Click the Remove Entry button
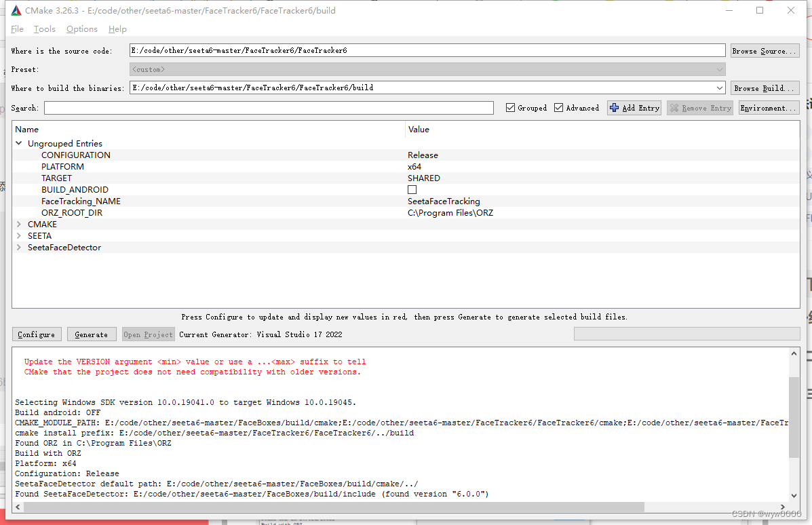This screenshot has height=525, width=812. pyautogui.click(x=700, y=108)
